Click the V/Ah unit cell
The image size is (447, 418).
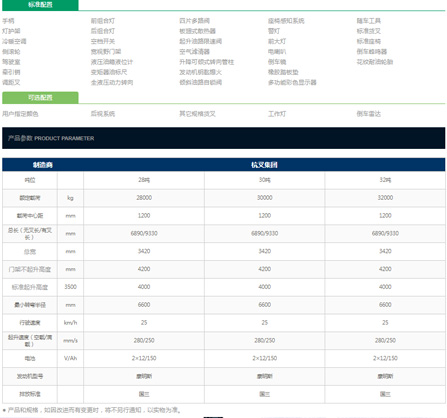tap(70, 358)
